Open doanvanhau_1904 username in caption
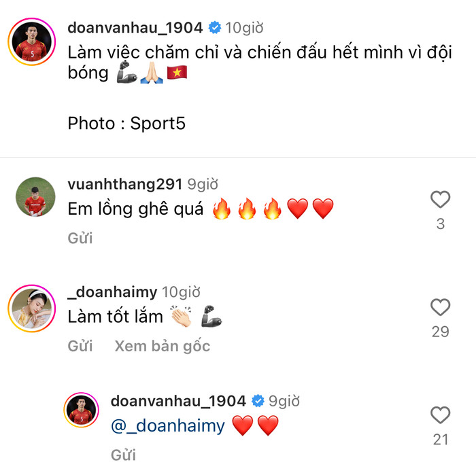 pos(135,28)
